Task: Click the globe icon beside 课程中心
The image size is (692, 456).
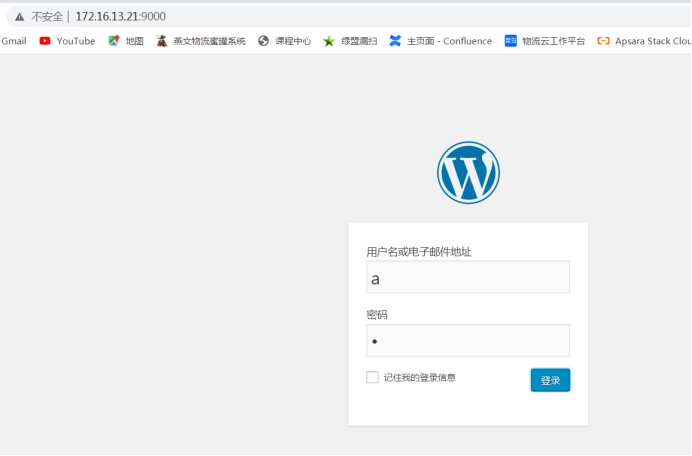Action: coord(263,41)
